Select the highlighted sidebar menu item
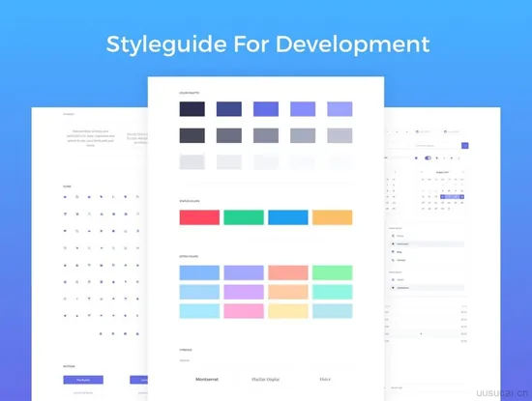Screen dimensions: 532x401 (x=427, y=243)
